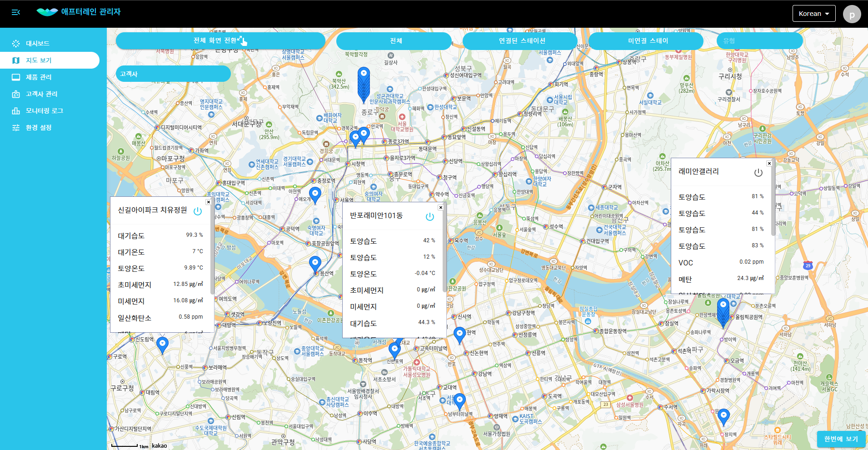Toggle power for 반포래미안101동
Viewport: 868px width, 450px height.
coord(430,217)
